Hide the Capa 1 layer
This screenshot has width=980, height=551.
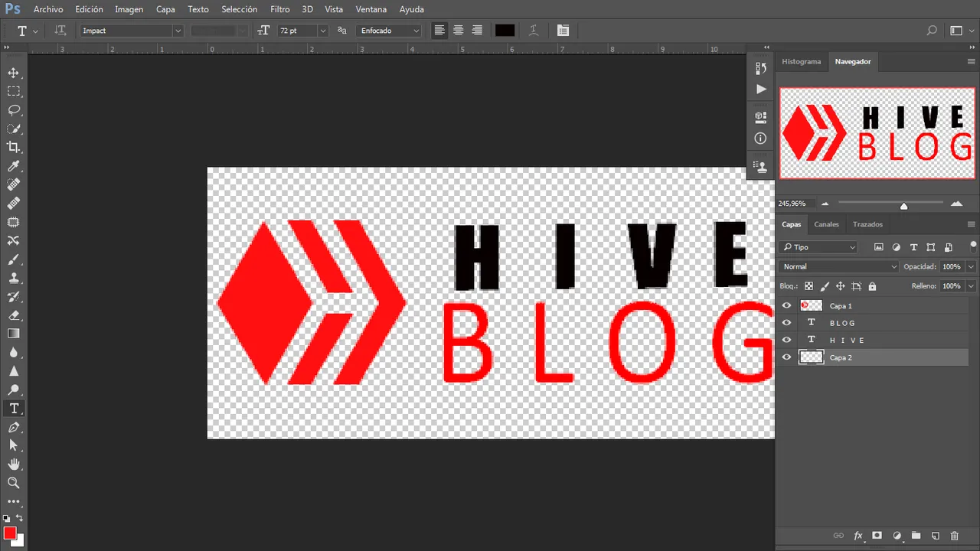[x=786, y=305]
